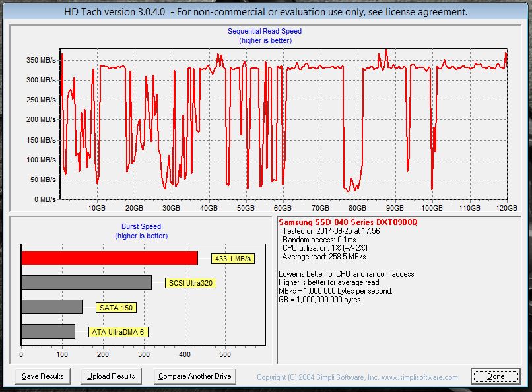
Task: Click the "433.1 MB/s" burst value label
Action: click(x=233, y=259)
